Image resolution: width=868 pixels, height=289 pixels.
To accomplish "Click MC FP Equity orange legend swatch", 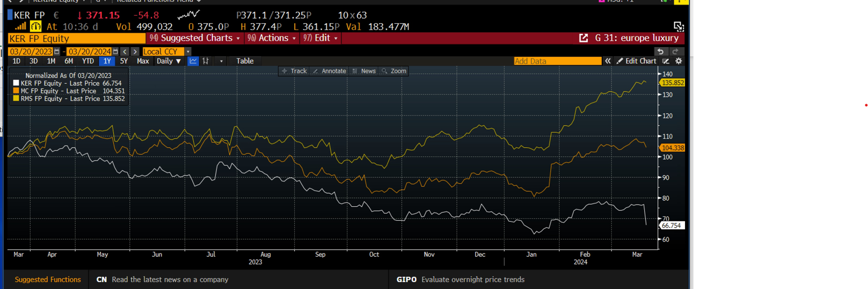I will tap(16, 91).
